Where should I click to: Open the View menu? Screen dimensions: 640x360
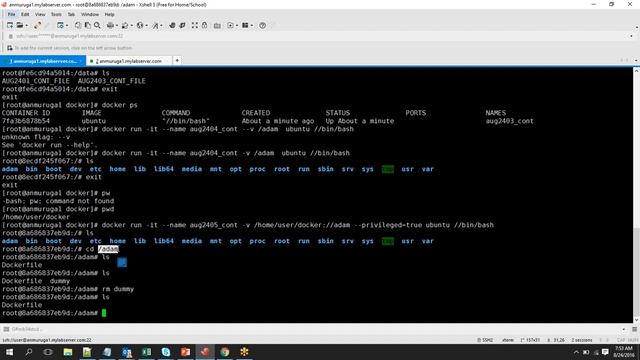pos(40,14)
